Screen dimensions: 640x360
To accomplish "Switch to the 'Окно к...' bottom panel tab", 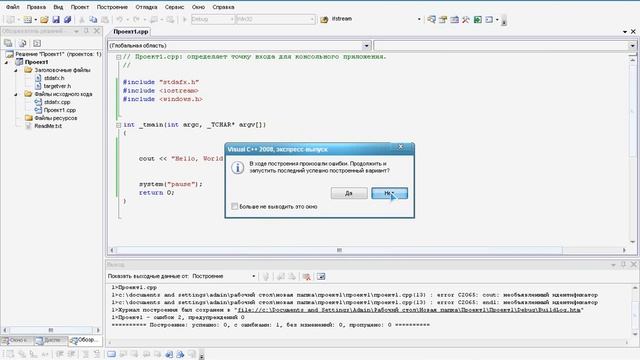I will click(x=16, y=340).
